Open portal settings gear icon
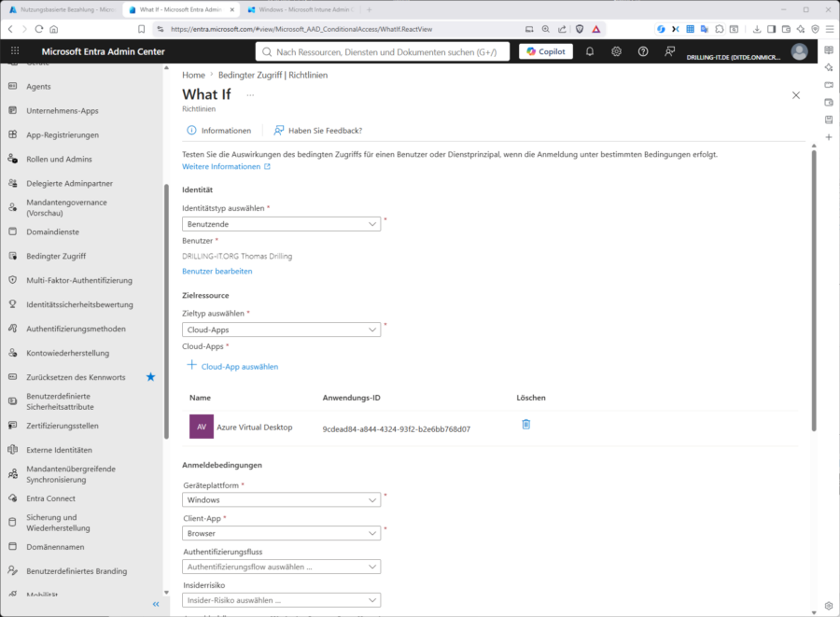 (x=616, y=51)
